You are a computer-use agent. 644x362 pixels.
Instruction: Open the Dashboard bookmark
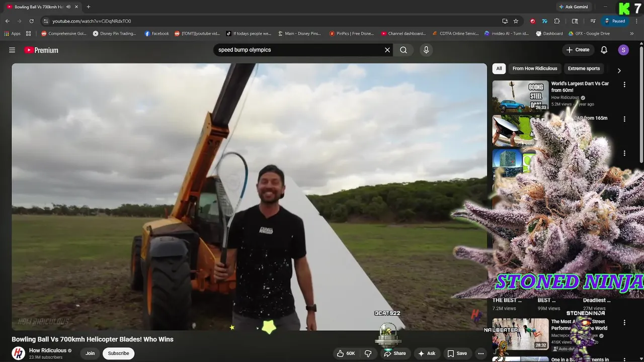point(549,34)
